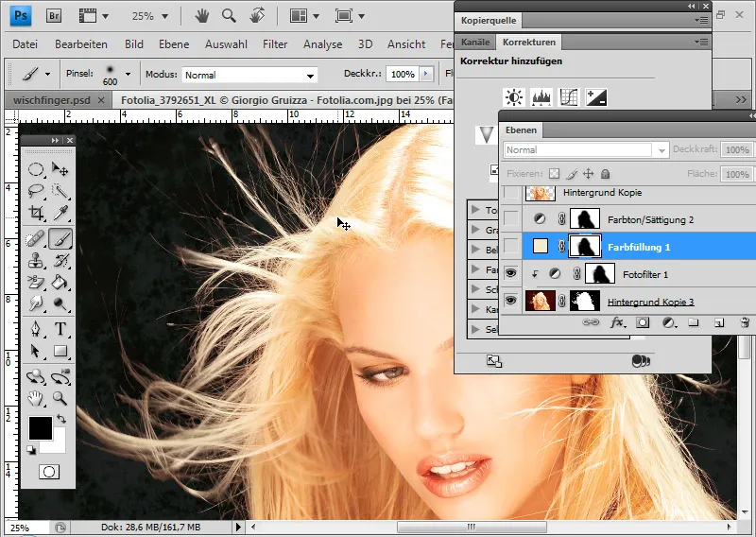Click the foreground color swatch
The height and width of the screenshot is (537, 756).
[41, 428]
